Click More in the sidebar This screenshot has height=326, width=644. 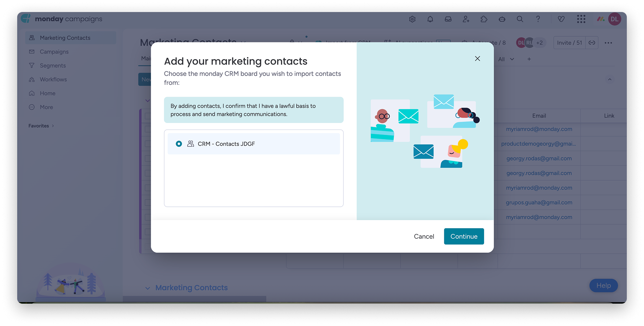[46, 107]
